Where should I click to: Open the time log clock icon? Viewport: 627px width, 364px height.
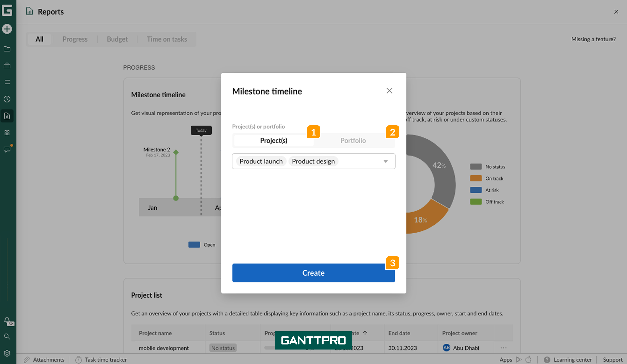7,99
